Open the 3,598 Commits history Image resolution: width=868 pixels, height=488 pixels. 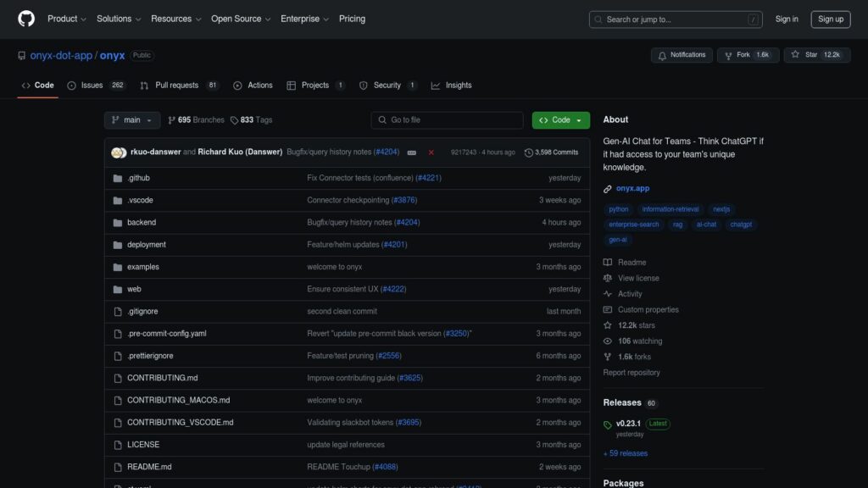point(551,152)
